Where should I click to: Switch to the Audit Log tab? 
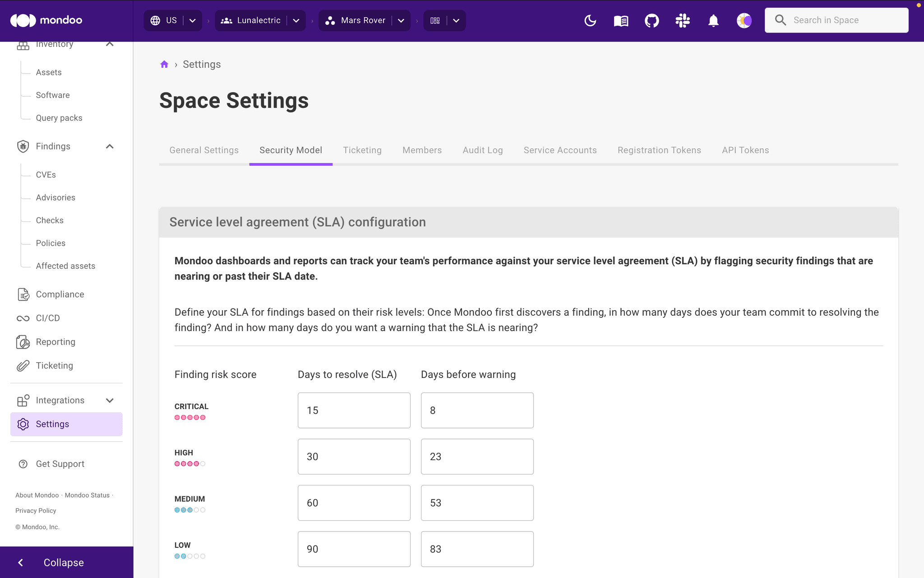click(482, 150)
